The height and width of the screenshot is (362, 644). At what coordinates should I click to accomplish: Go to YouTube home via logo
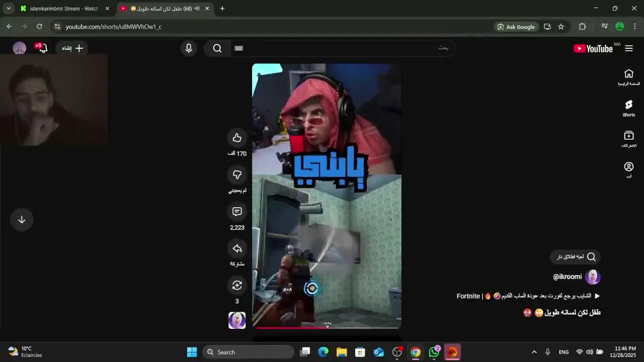(593, 48)
